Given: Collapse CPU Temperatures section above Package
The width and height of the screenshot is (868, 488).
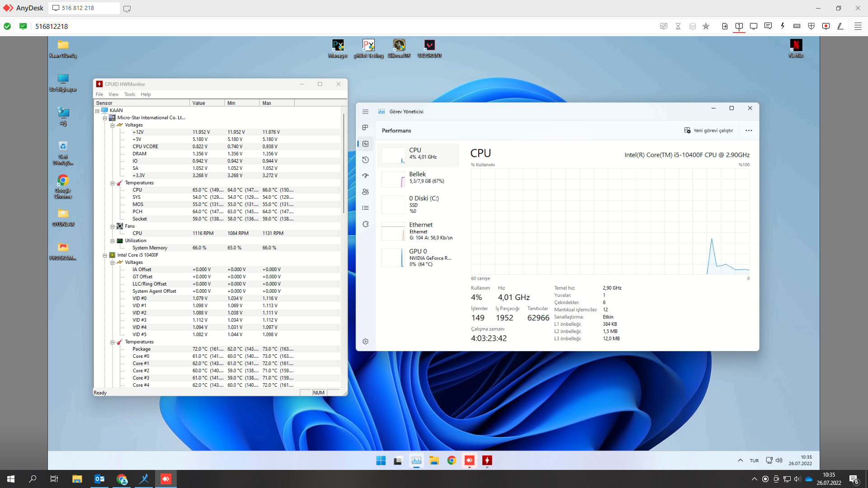Looking at the screenshot, I should 113,342.
